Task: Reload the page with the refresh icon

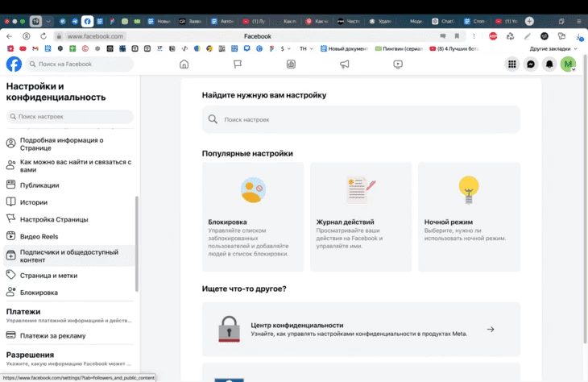Action: pyautogui.click(x=43, y=36)
